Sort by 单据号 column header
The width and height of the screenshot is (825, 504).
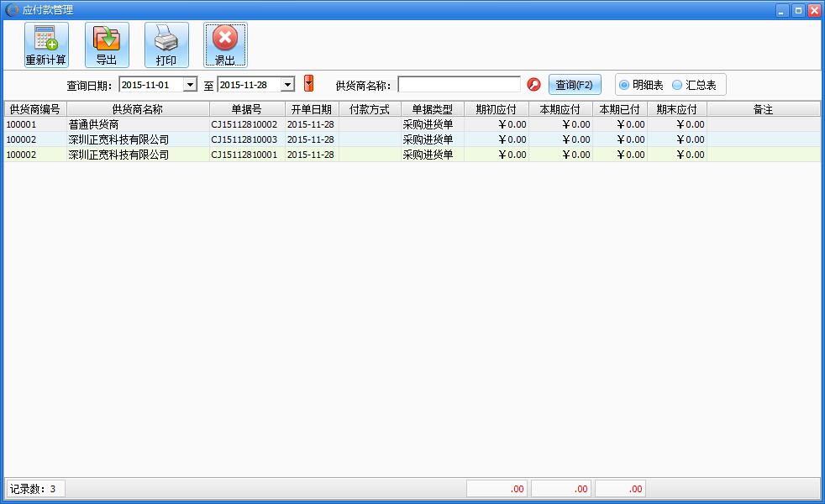[x=247, y=109]
